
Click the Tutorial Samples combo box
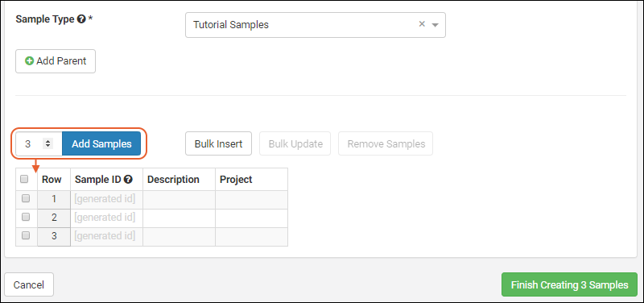(x=316, y=25)
